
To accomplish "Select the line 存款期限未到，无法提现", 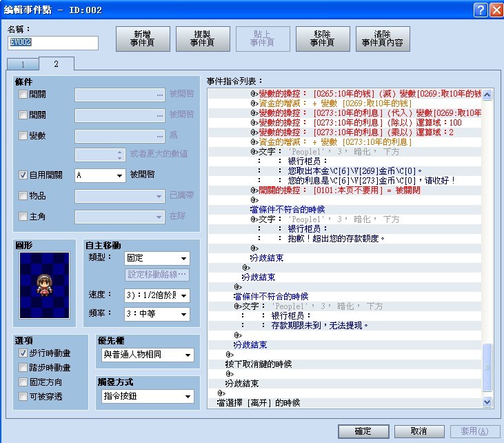I will tap(345, 326).
